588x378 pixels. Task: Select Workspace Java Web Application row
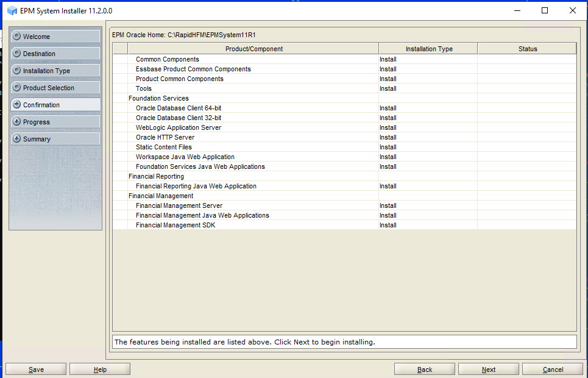344,157
